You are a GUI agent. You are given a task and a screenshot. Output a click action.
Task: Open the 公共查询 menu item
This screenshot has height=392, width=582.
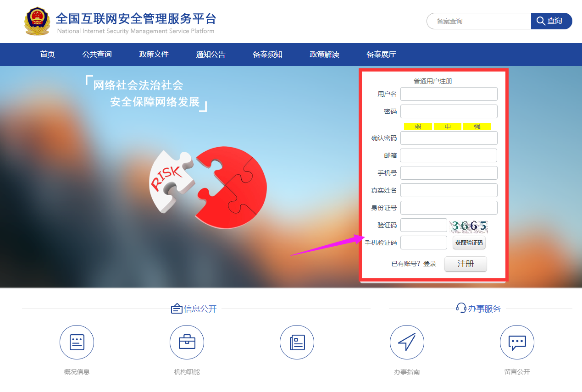97,55
